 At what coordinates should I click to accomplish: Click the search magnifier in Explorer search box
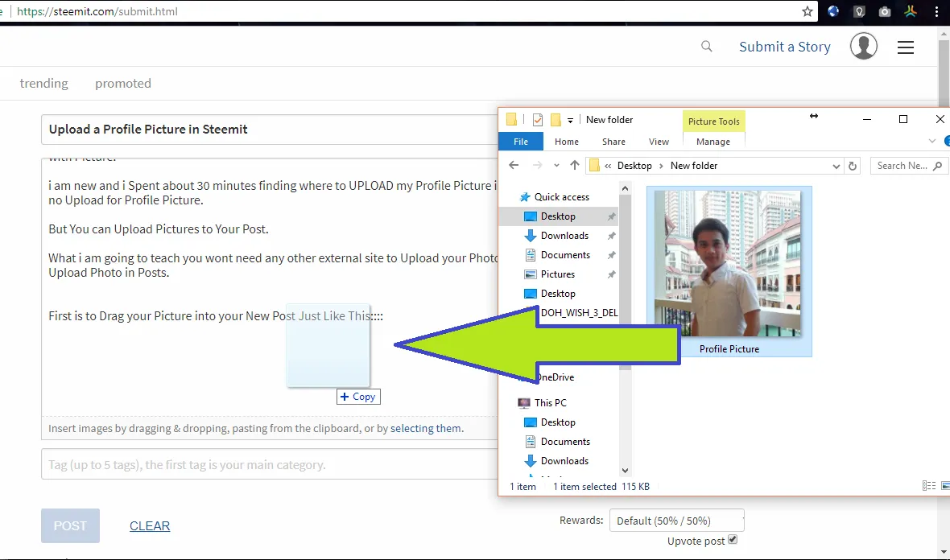pyautogui.click(x=938, y=165)
